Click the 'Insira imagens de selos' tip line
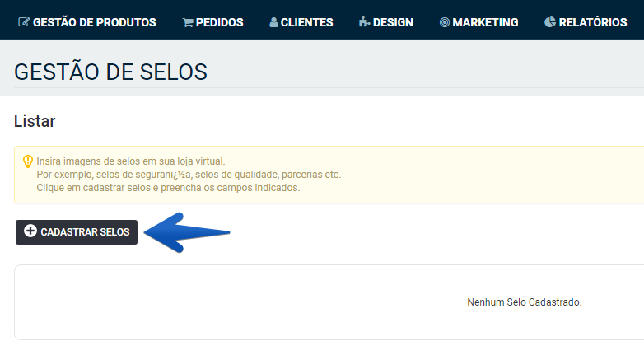Viewport: 644px width, 360px height. point(131,161)
